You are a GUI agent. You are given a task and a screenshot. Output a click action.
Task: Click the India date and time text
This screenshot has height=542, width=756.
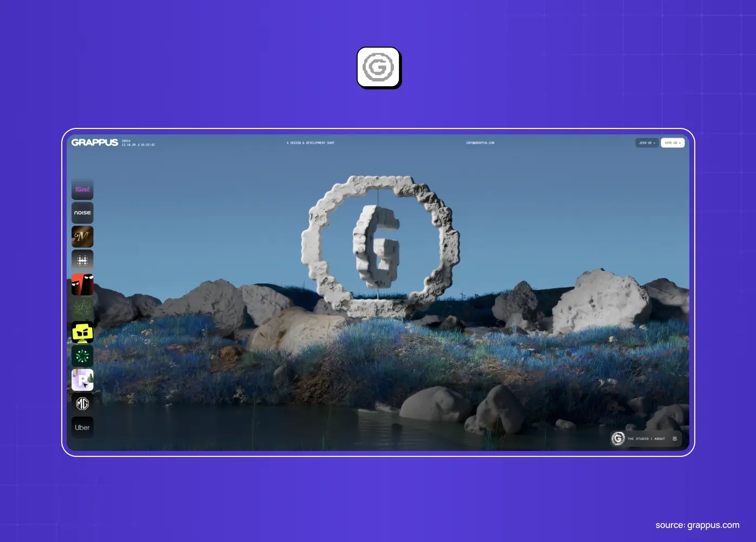point(138,143)
